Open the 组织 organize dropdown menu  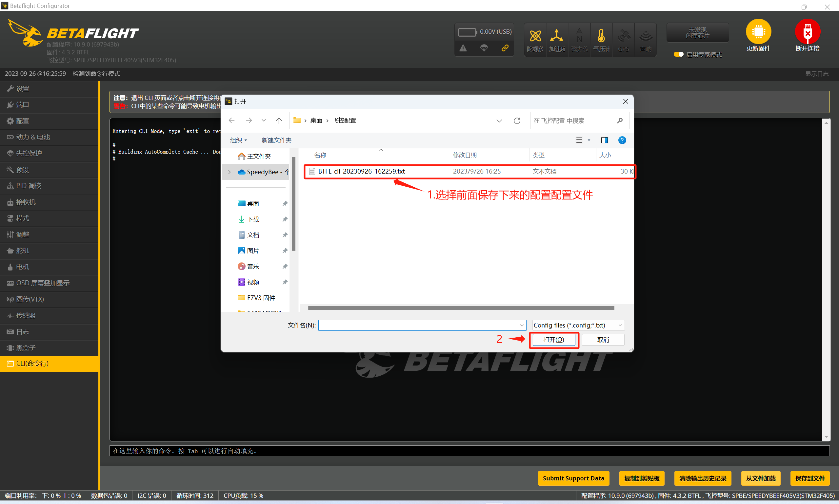(x=238, y=140)
